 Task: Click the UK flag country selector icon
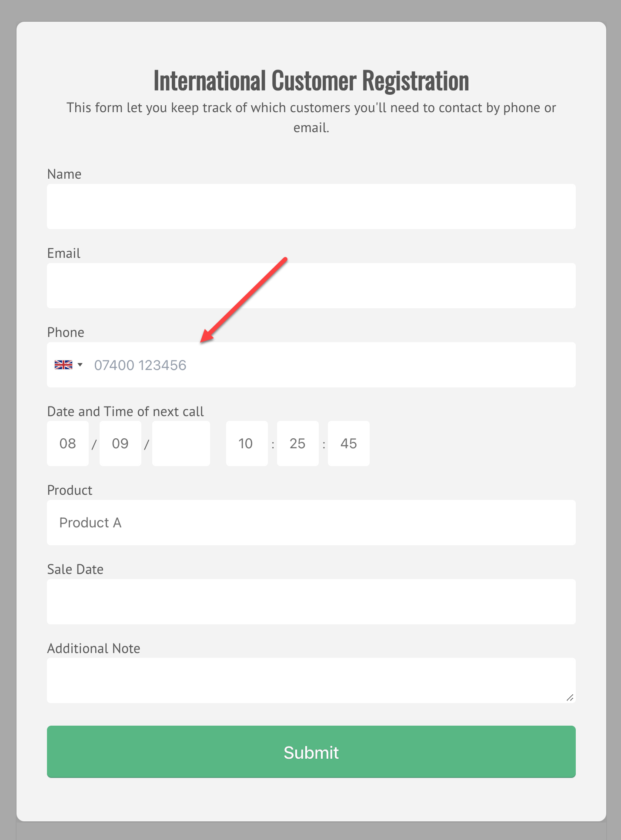click(x=63, y=365)
